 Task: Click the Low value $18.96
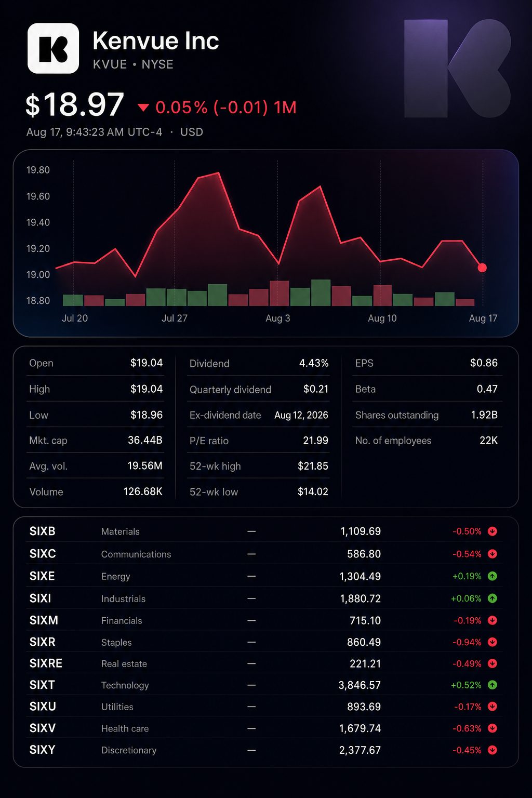tap(147, 415)
